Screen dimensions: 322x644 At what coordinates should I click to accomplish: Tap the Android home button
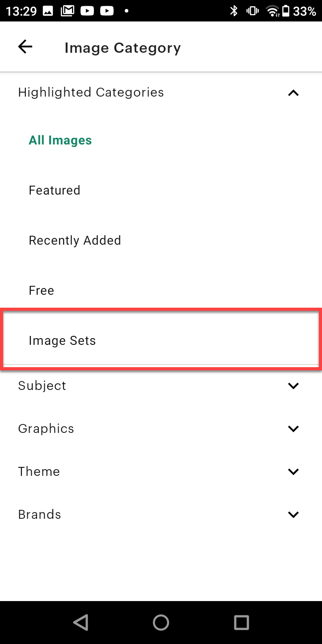(x=161, y=622)
